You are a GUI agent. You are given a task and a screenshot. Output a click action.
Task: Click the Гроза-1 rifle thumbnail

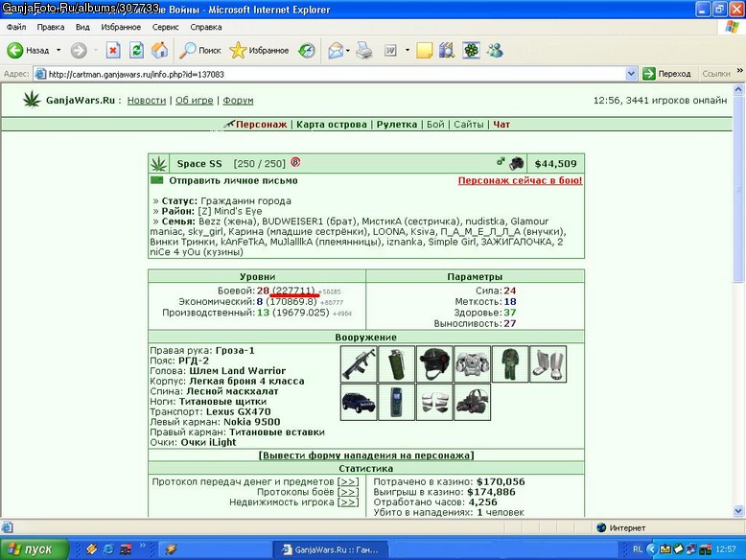tap(359, 364)
